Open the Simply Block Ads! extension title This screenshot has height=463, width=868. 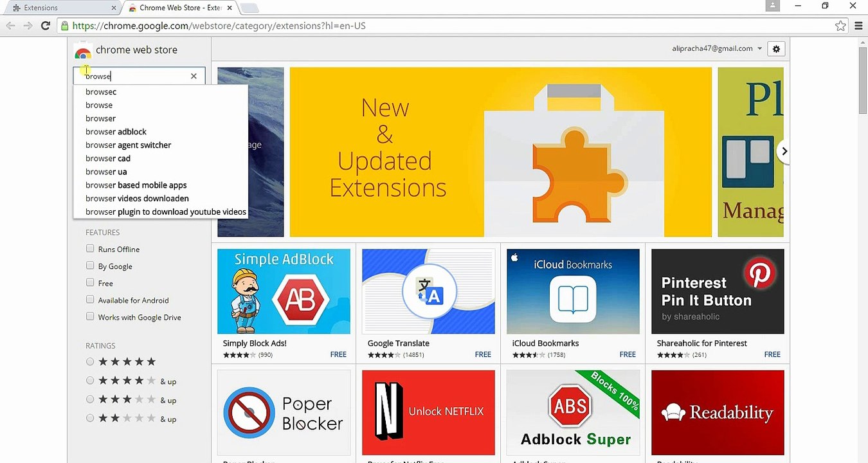tap(255, 343)
